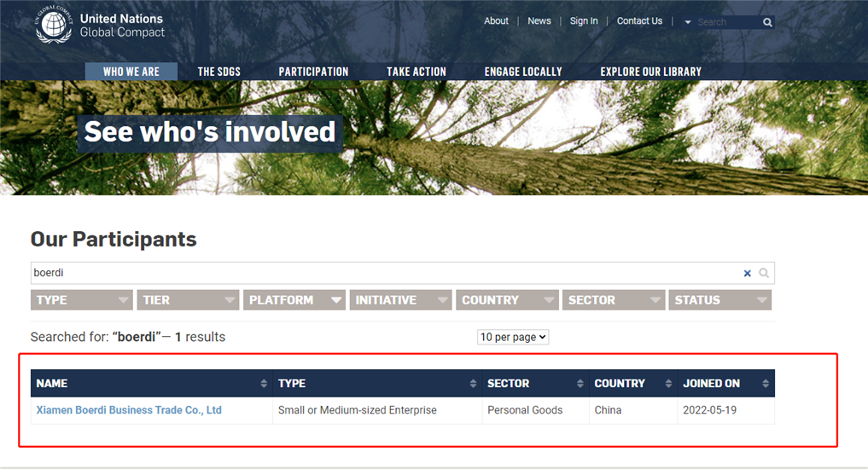Open the News link

pyautogui.click(x=539, y=21)
